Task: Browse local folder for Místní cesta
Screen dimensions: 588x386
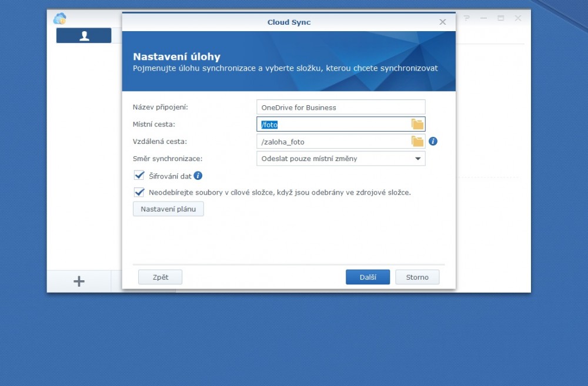Action: click(417, 124)
